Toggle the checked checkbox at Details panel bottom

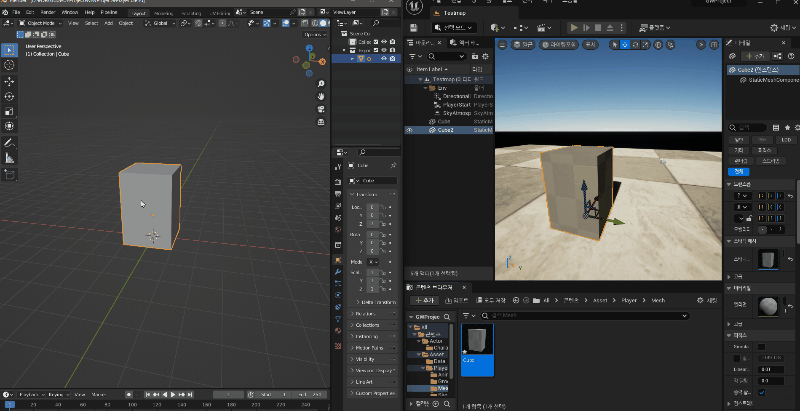pos(761,392)
